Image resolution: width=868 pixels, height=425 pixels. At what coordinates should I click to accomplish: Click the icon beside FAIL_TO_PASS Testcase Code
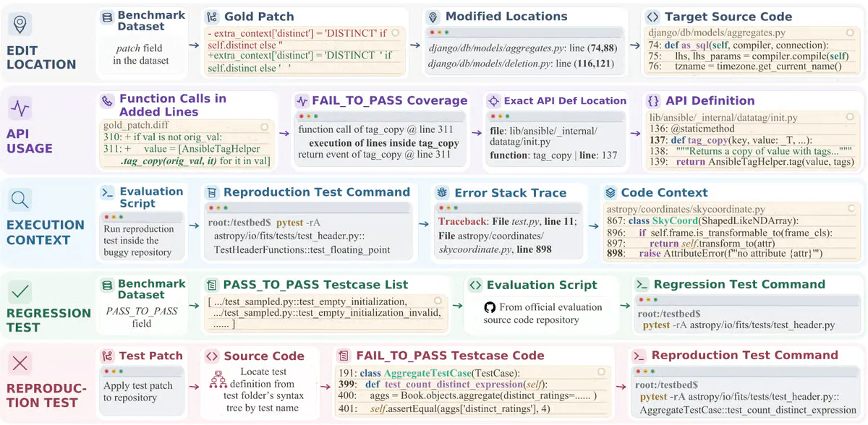coord(343,356)
